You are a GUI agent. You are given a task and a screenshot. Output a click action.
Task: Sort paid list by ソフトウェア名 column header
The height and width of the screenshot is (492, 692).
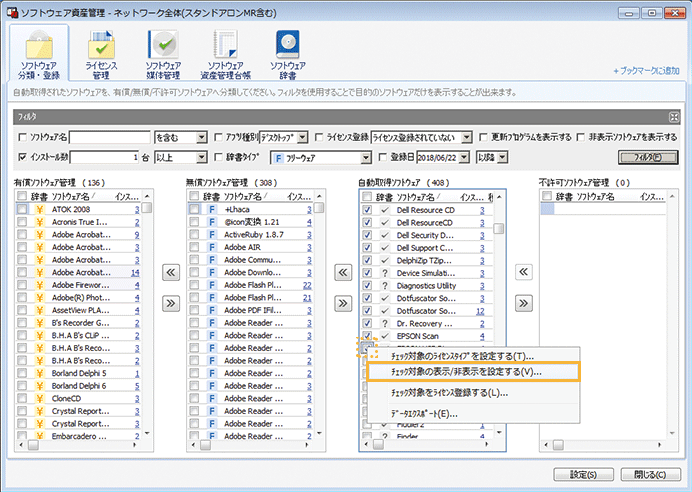tap(73, 196)
